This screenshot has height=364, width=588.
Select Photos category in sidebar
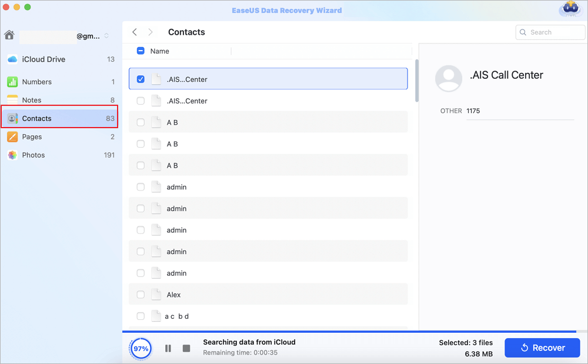(x=60, y=155)
